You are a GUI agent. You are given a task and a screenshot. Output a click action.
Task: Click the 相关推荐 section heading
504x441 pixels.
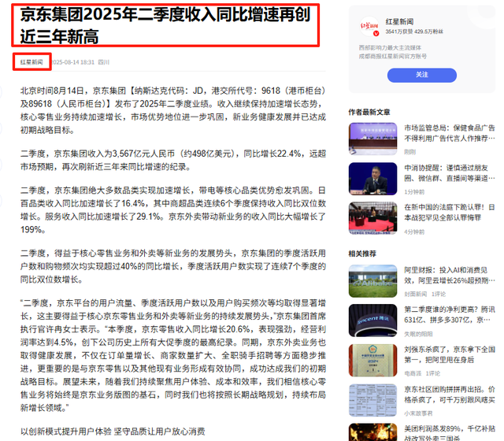pyautogui.click(x=362, y=254)
